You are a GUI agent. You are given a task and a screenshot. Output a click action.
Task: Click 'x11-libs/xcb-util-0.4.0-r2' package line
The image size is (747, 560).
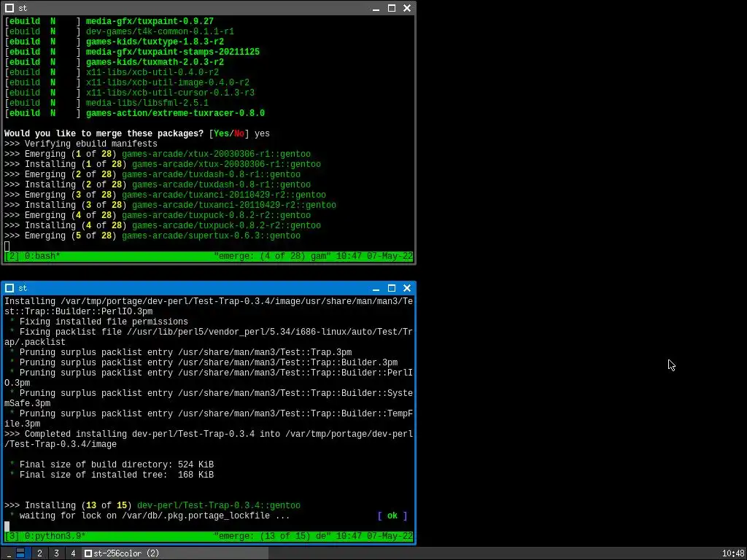(152, 72)
